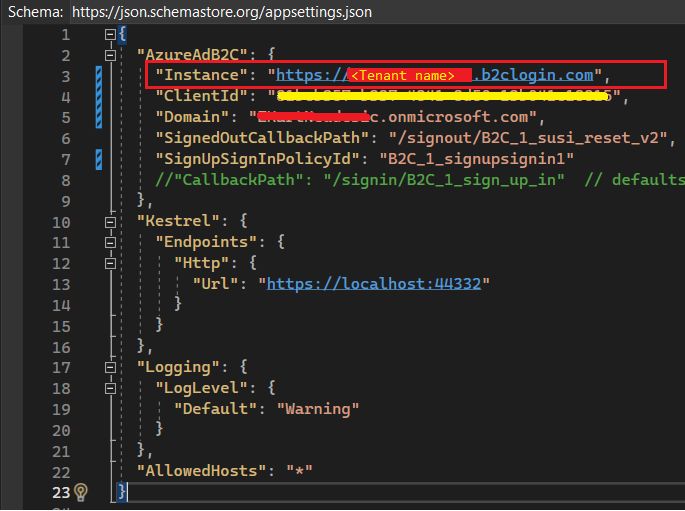Open the b2clogin.com instance link
This screenshot has height=511, width=685.
pyautogui.click(x=435, y=75)
